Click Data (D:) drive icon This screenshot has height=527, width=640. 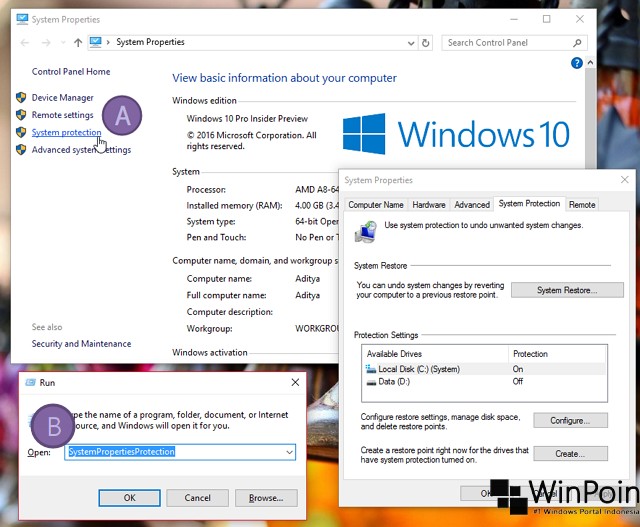[x=371, y=382]
